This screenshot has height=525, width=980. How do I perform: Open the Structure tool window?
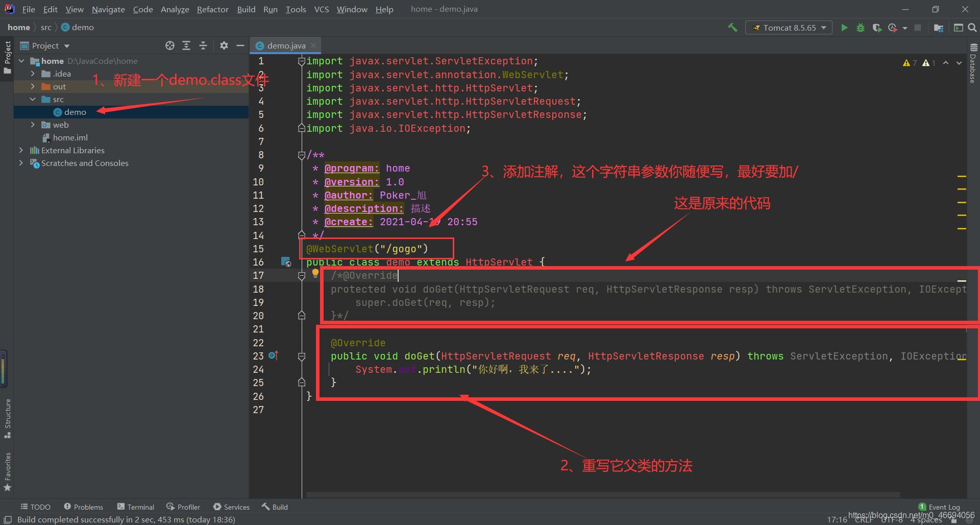[8, 418]
